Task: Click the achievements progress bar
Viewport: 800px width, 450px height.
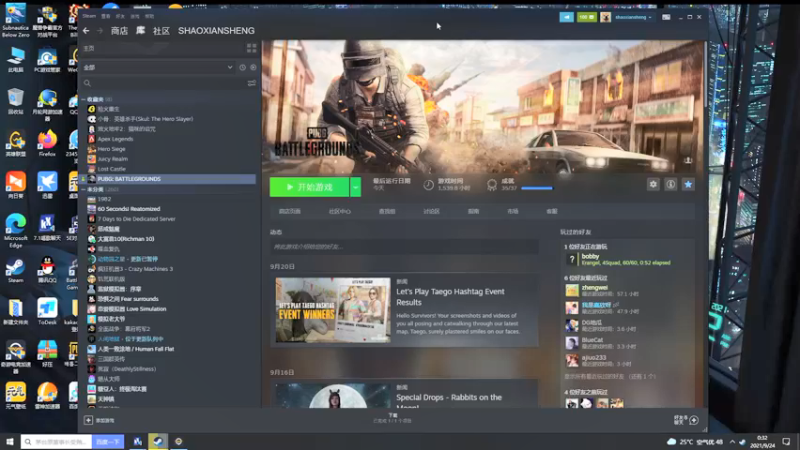Action: (x=537, y=188)
